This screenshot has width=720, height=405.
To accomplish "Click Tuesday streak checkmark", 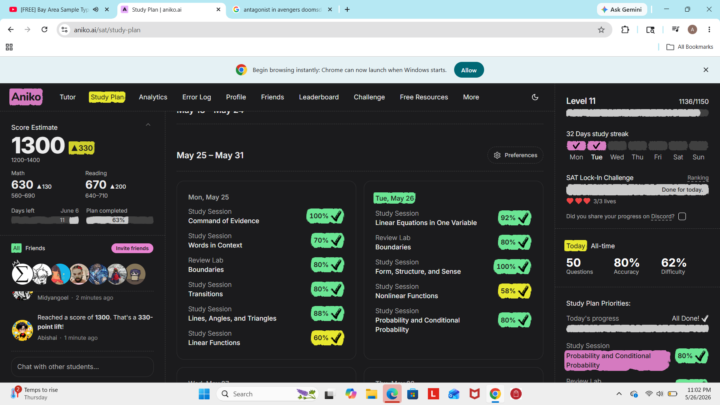I will [x=596, y=146].
